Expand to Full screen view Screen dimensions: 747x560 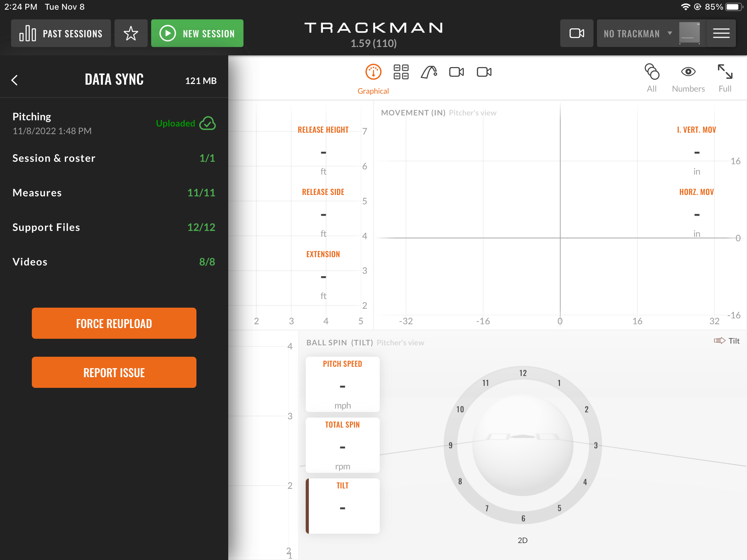pos(725,78)
